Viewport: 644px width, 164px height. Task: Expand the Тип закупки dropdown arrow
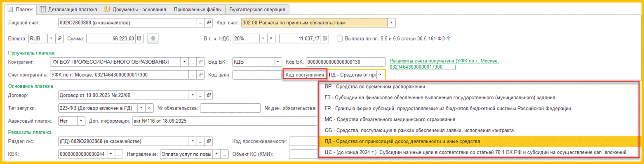pos(142,108)
